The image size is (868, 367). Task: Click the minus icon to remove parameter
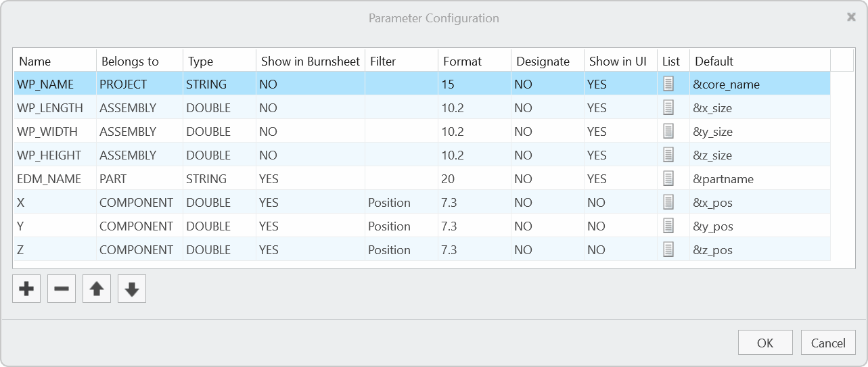point(62,289)
